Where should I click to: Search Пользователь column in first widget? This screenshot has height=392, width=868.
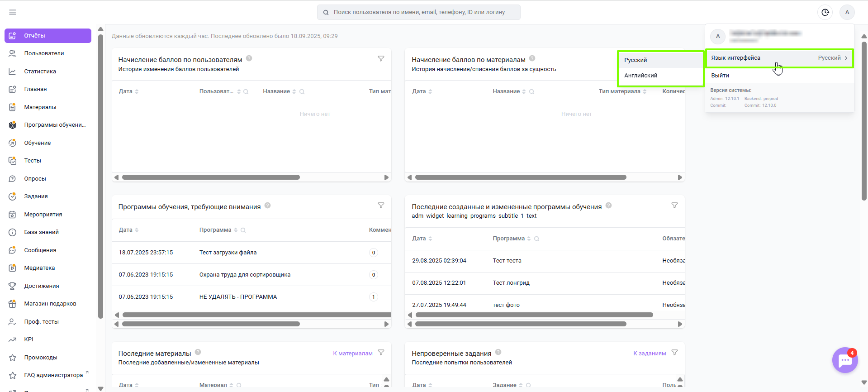[246, 91]
